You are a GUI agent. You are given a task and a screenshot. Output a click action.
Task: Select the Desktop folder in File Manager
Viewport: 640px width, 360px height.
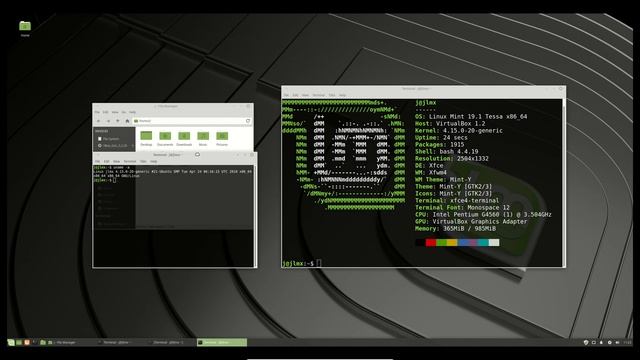[x=146, y=138]
